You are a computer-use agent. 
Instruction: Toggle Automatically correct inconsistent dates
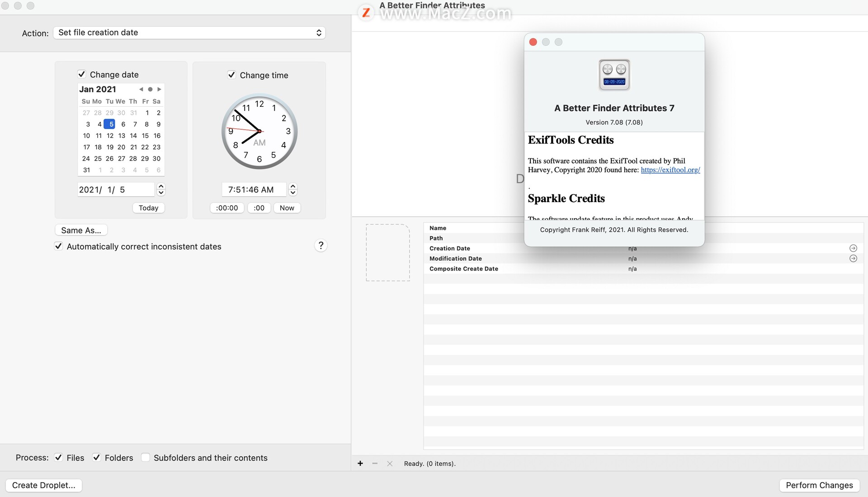pos(58,246)
